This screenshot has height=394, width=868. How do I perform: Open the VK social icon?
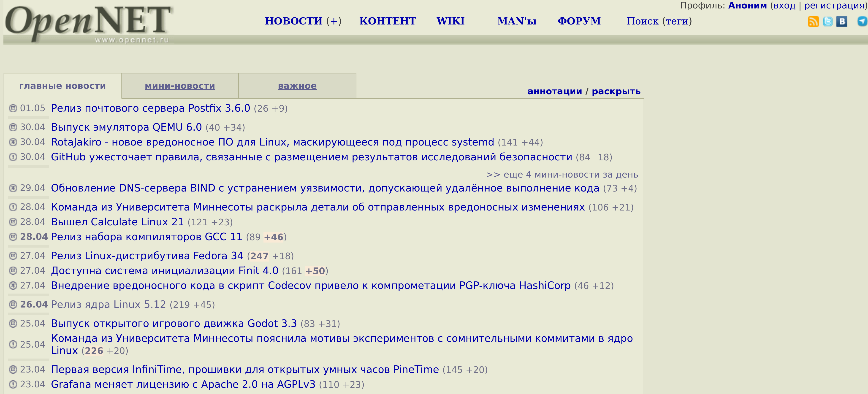[842, 22]
